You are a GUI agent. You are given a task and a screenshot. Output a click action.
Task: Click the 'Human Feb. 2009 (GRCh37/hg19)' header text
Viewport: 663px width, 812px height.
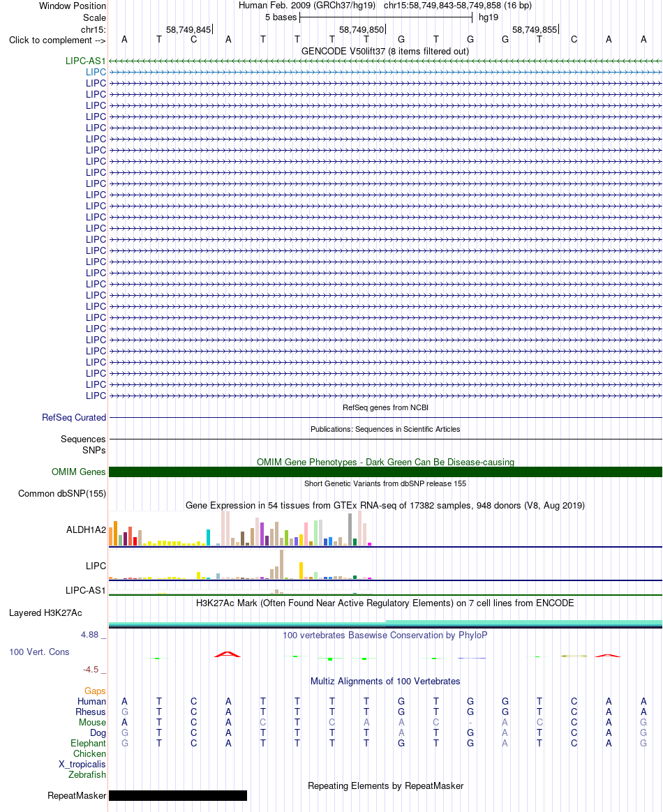[306, 6]
